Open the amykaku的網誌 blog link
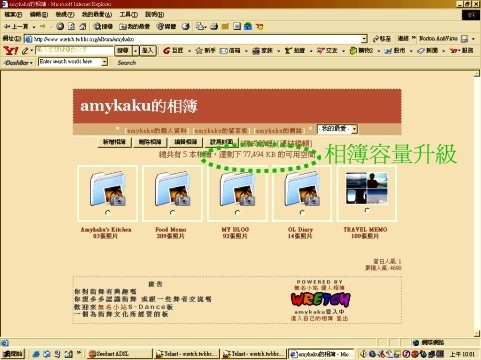481x360 pixels. pyautogui.click(x=279, y=131)
